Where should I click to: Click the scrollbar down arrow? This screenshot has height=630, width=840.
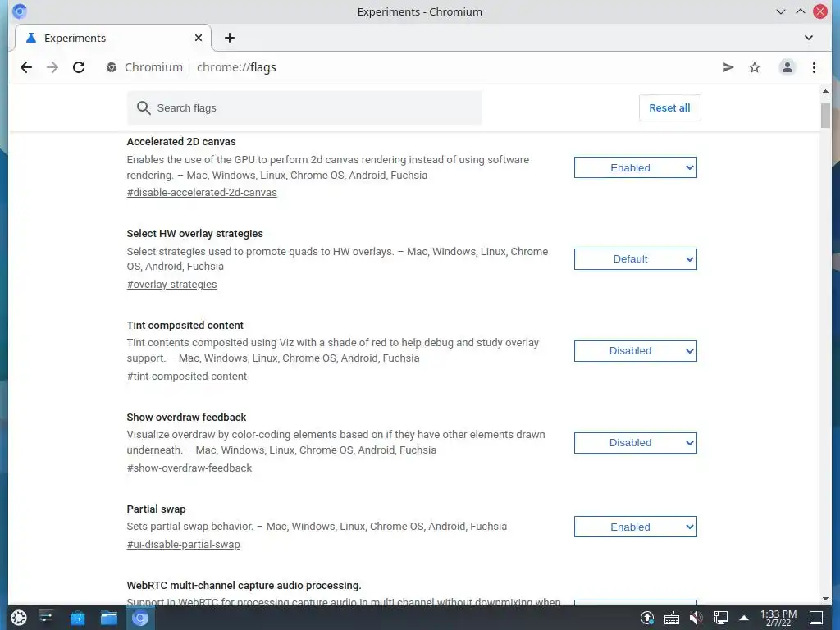pyautogui.click(x=825, y=599)
